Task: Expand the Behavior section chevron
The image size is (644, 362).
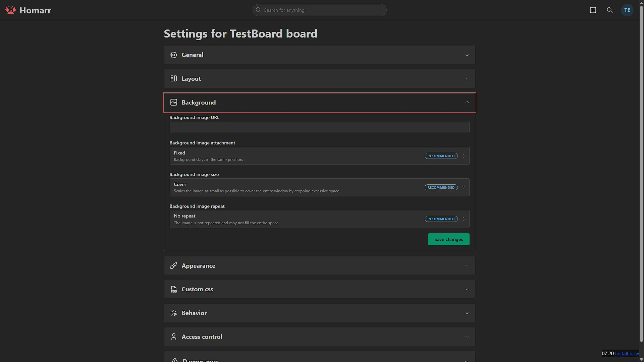Action: tap(467, 313)
